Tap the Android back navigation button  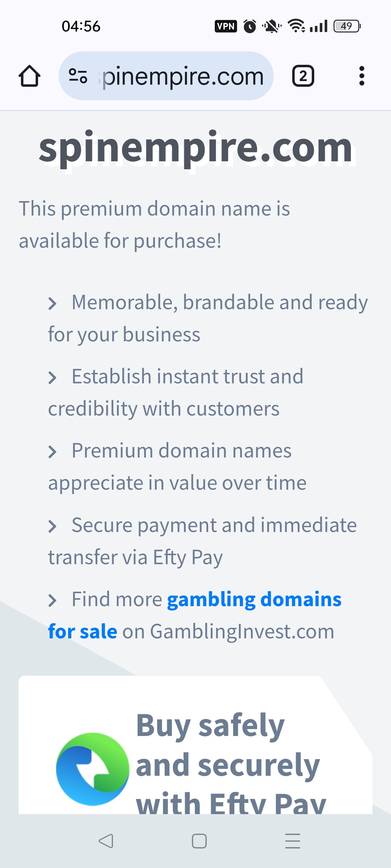pyautogui.click(x=106, y=841)
